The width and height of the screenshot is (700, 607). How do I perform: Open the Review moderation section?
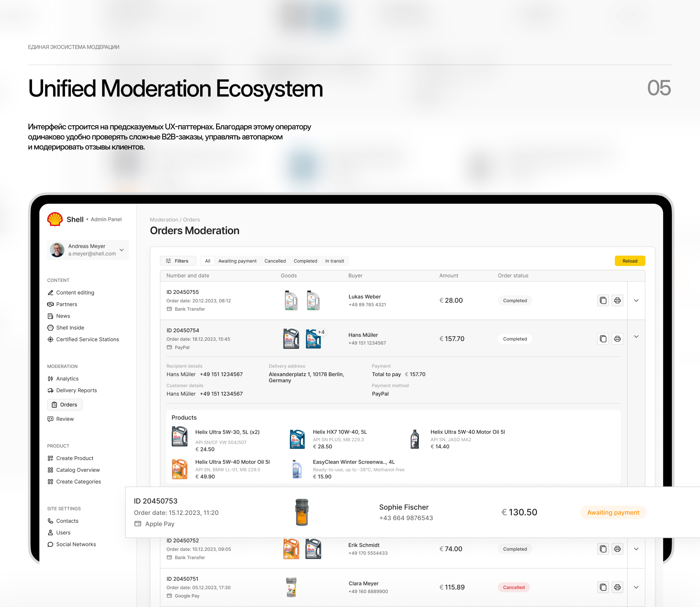65,419
